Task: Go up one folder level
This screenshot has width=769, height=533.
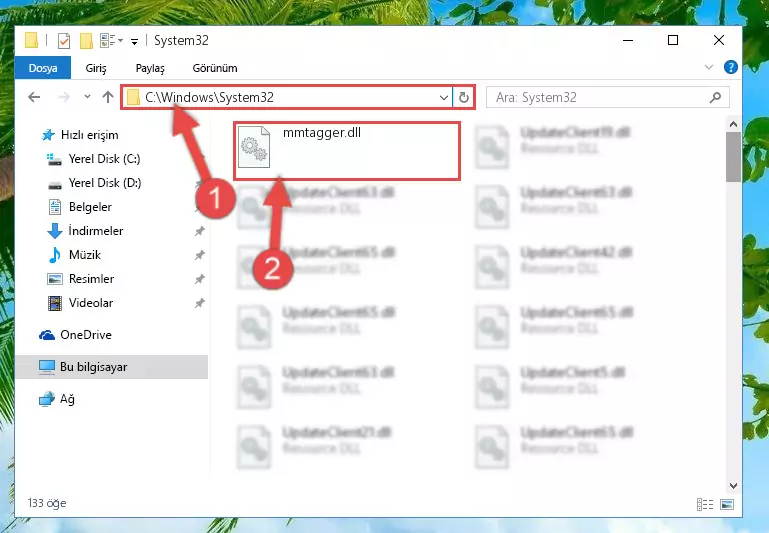Action: click(x=108, y=97)
